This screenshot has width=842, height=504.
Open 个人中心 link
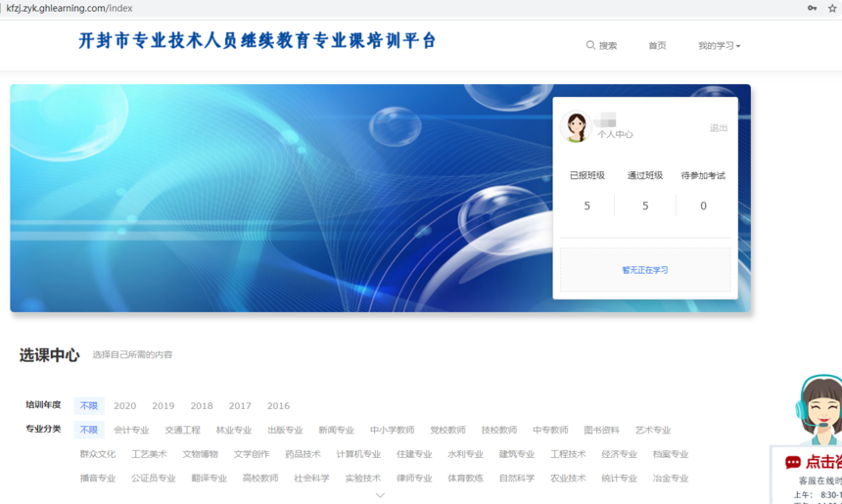(616, 135)
